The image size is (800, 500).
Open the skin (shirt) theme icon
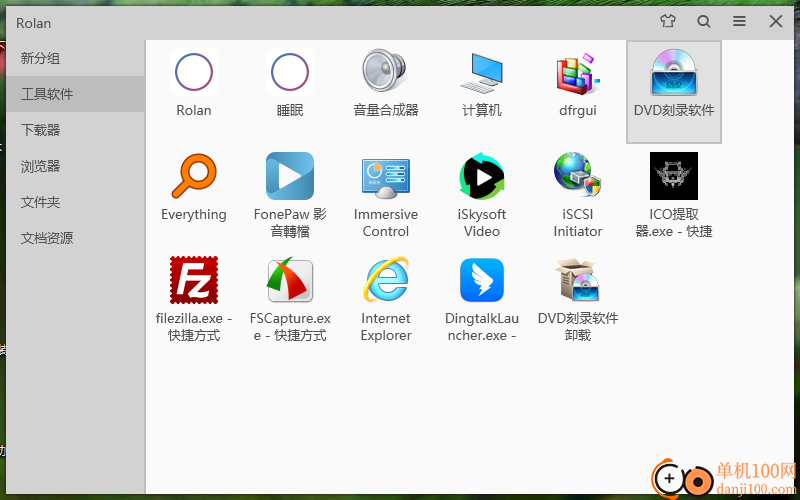668,21
